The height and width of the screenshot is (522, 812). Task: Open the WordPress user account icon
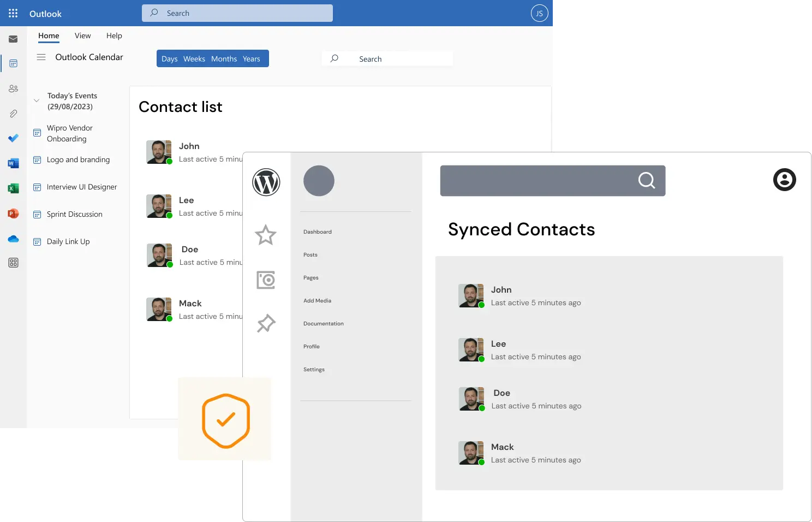click(785, 180)
